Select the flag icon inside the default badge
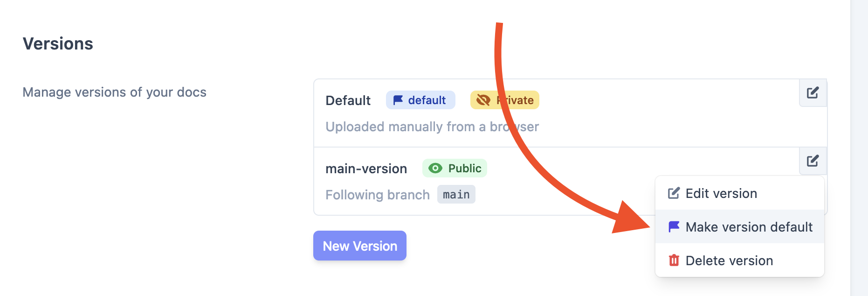Image resolution: width=868 pixels, height=296 pixels. 398,100
